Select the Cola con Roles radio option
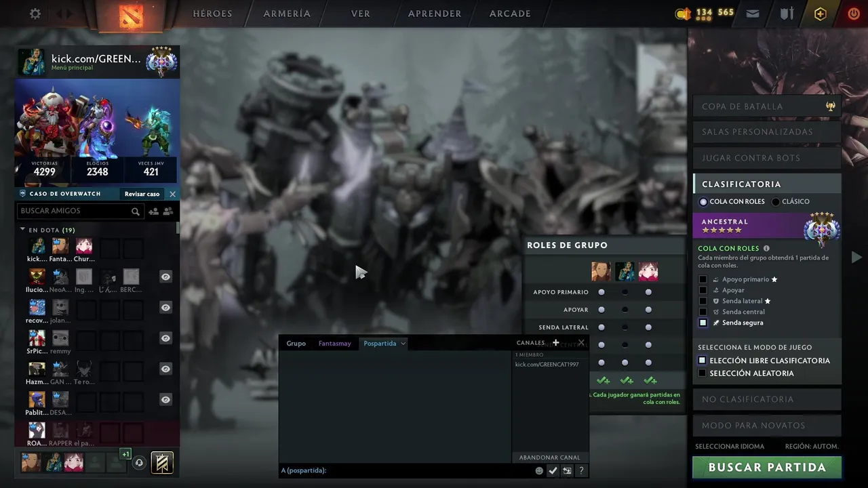 coord(703,202)
